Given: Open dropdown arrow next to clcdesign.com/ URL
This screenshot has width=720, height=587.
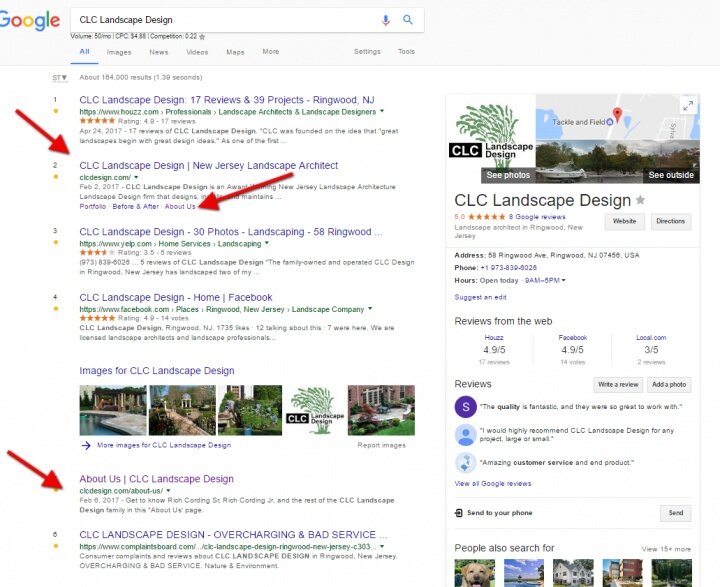Looking at the screenshot, I should click(x=136, y=177).
